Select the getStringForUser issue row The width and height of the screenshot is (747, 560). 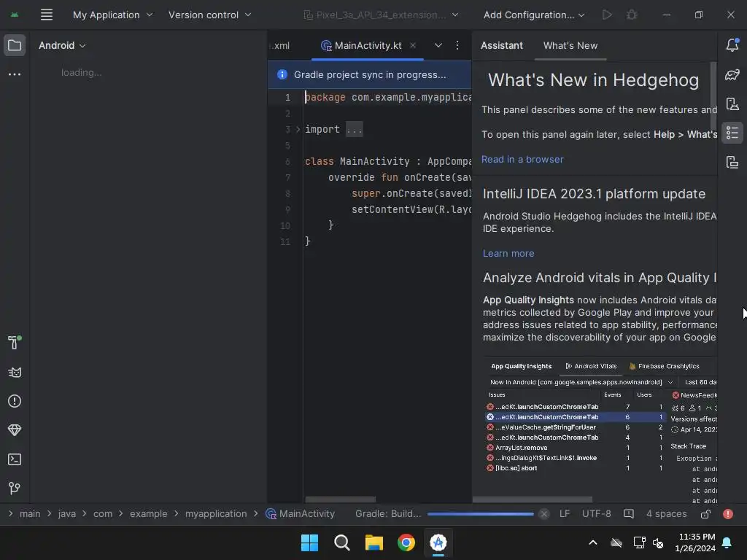tap(576, 427)
